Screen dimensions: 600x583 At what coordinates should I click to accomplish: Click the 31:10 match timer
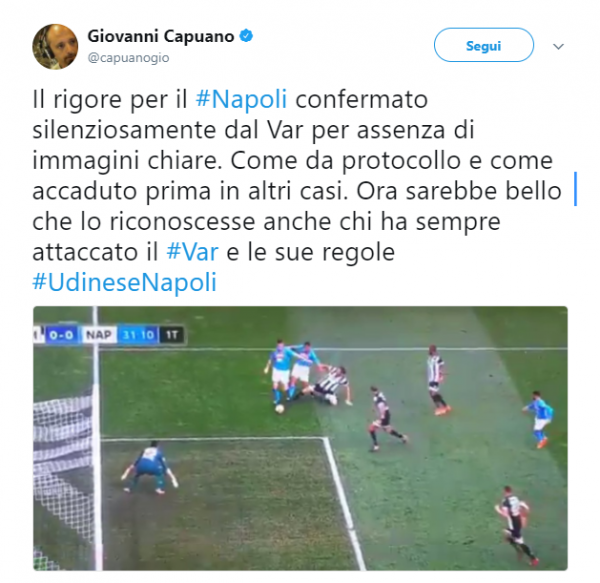point(138,335)
